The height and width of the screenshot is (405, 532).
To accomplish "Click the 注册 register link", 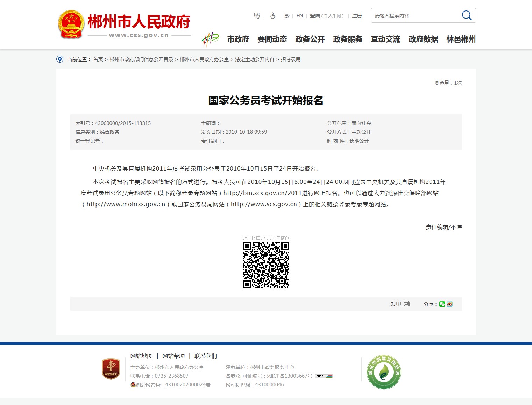I will point(357,16).
